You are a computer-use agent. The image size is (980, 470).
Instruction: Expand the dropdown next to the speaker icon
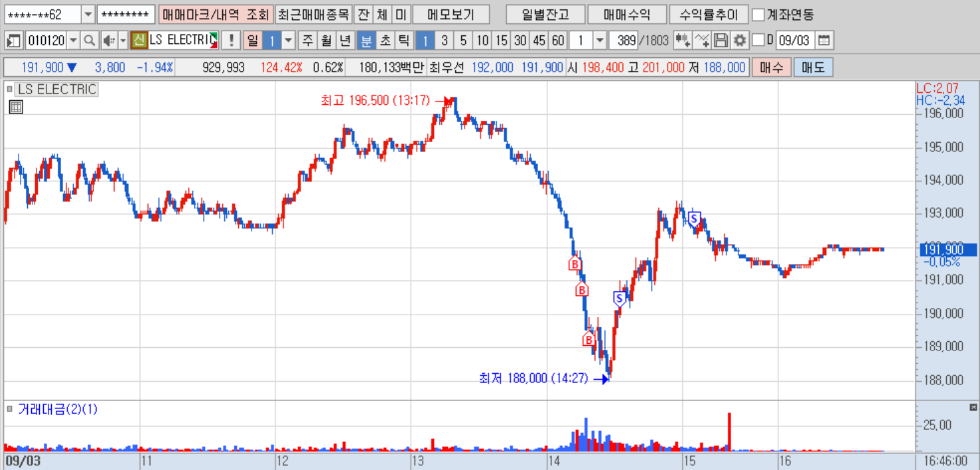click(x=122, y=40)
